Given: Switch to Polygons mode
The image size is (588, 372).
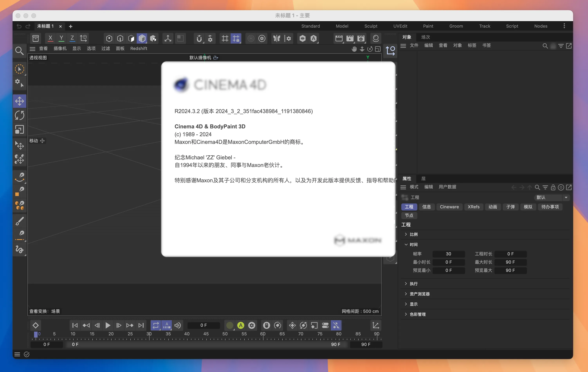Looking at the screenshot, I should 131,38.
